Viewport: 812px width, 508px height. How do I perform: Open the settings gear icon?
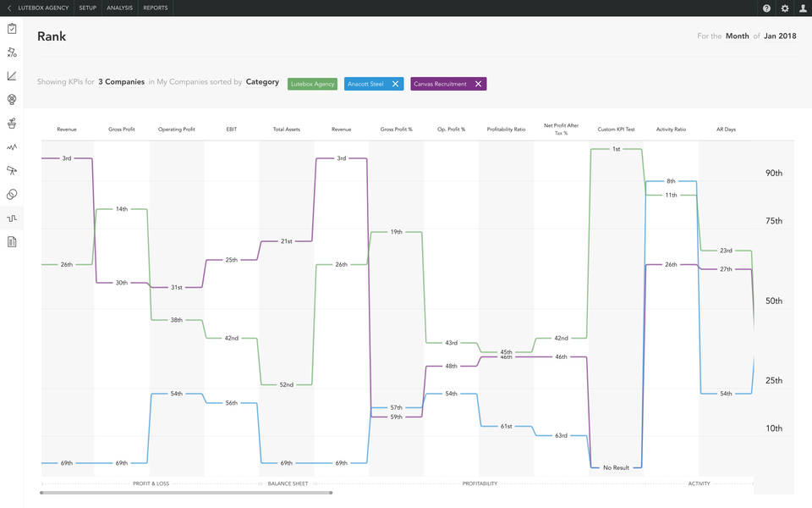coord(784,8)
